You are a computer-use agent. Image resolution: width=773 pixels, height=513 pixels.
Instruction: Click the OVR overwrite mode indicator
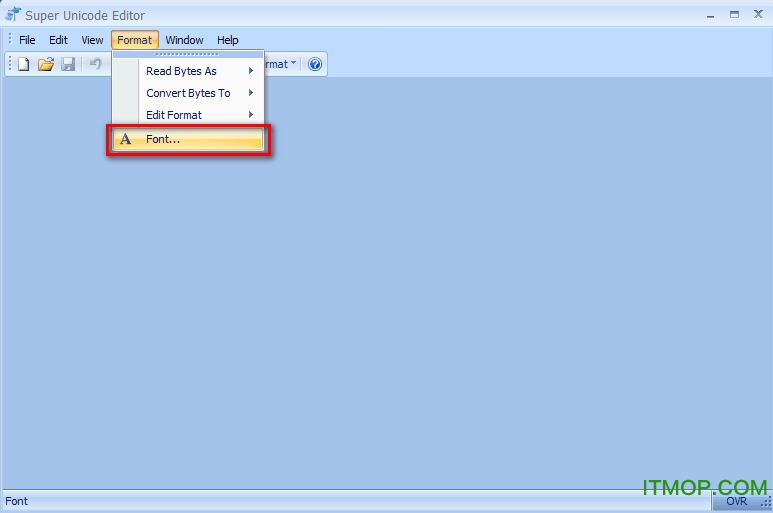[737, 501]
